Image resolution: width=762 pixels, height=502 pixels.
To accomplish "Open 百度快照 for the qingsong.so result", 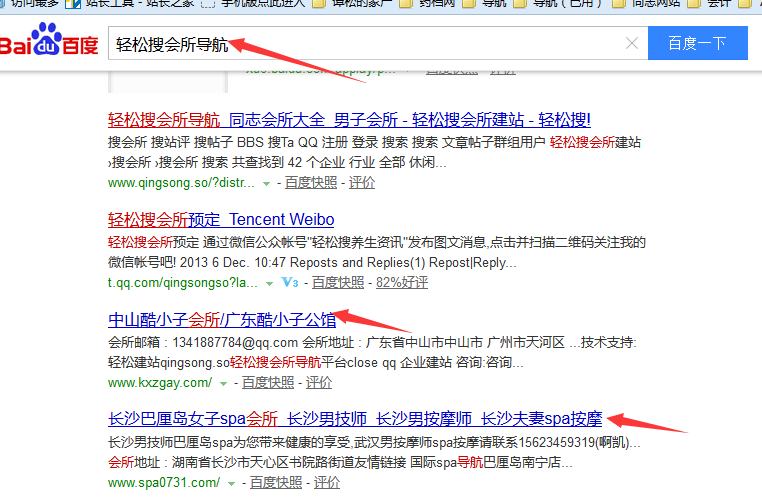I will 311,183.
